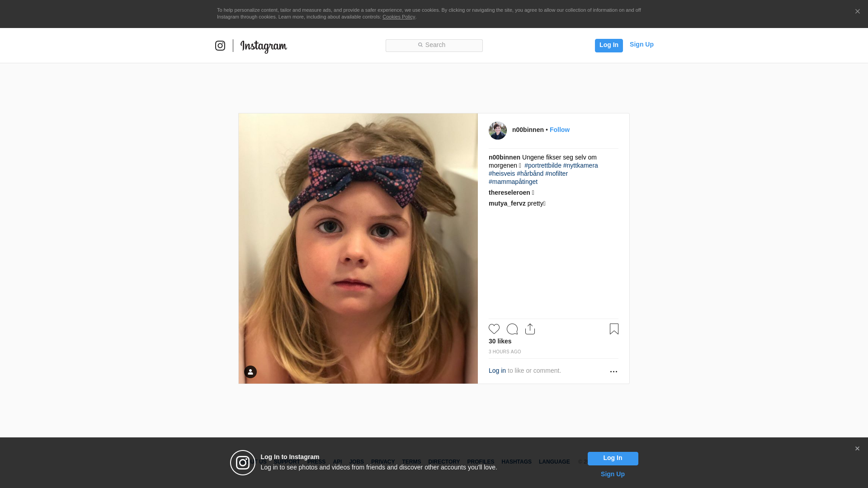Click the comment bubble icon
The height and width of the screenshot is (488, 868).
click(x=512, y=329)
